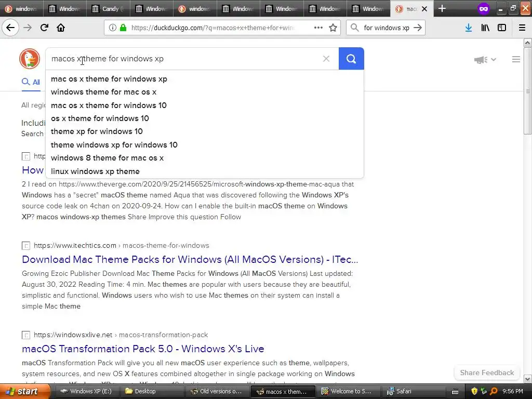The height and width of the screenshot is (399, 532).
Task: Click the Share Feedback button
Action: pos(487,373)
